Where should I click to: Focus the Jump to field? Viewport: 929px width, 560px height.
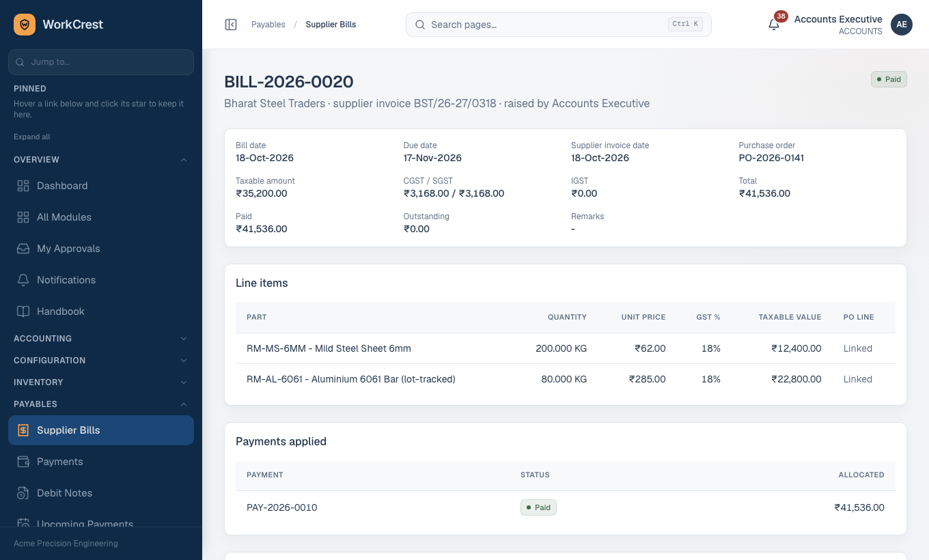pyautogui.click(x=101, y=62)
